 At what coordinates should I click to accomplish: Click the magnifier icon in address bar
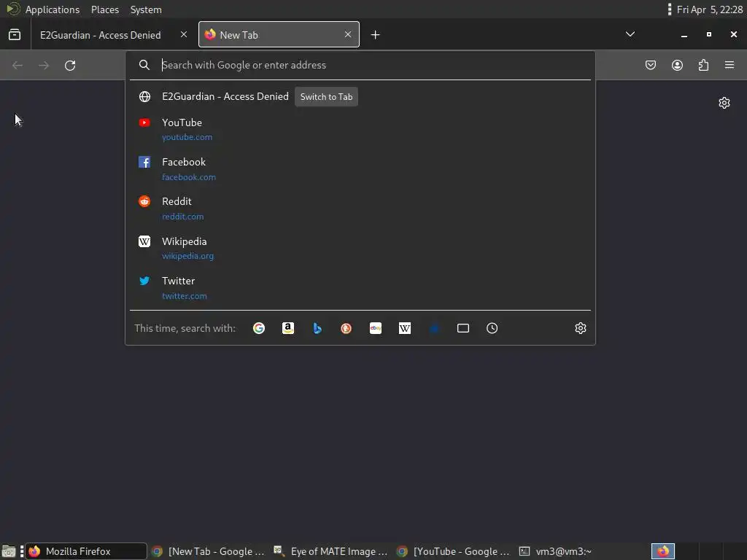pos(144,65)
